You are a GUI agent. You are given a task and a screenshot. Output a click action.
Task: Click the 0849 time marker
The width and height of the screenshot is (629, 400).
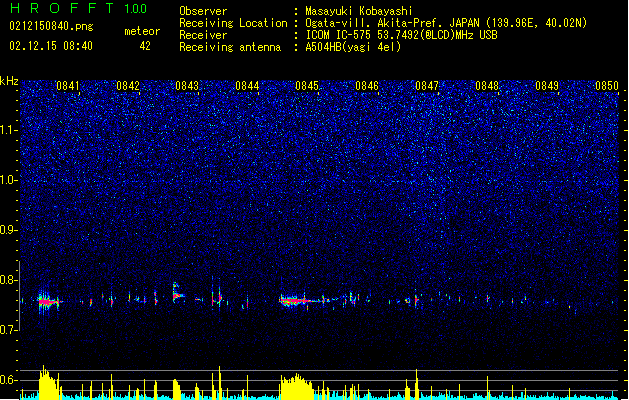pyautogui.click(x=547, y=86)
